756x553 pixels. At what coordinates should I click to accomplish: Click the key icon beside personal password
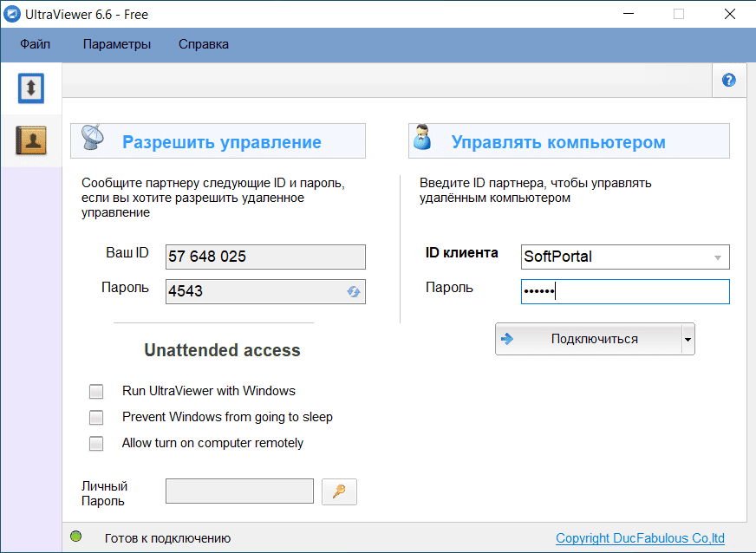pos(339,491)
